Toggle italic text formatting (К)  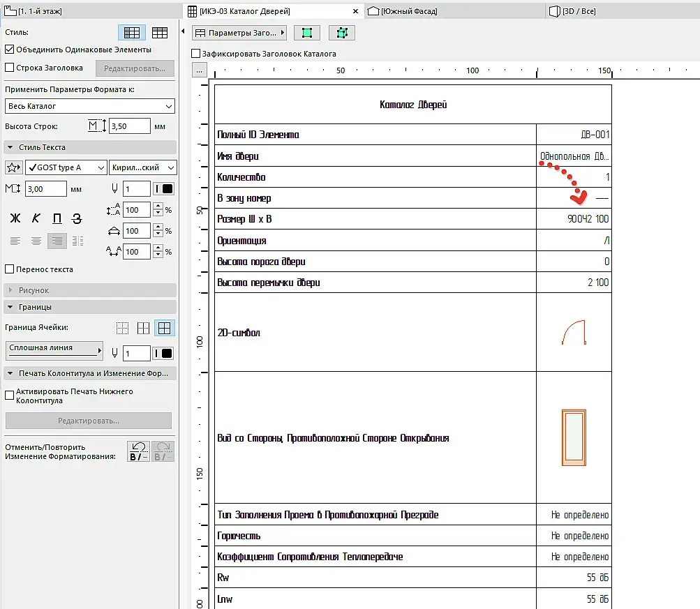[36, 218]
